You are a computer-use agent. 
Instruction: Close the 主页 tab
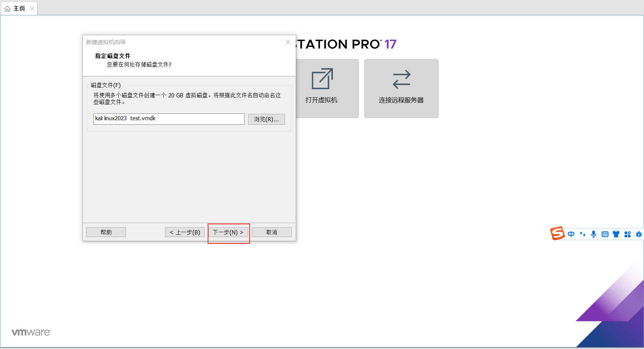tap(32, 8)
